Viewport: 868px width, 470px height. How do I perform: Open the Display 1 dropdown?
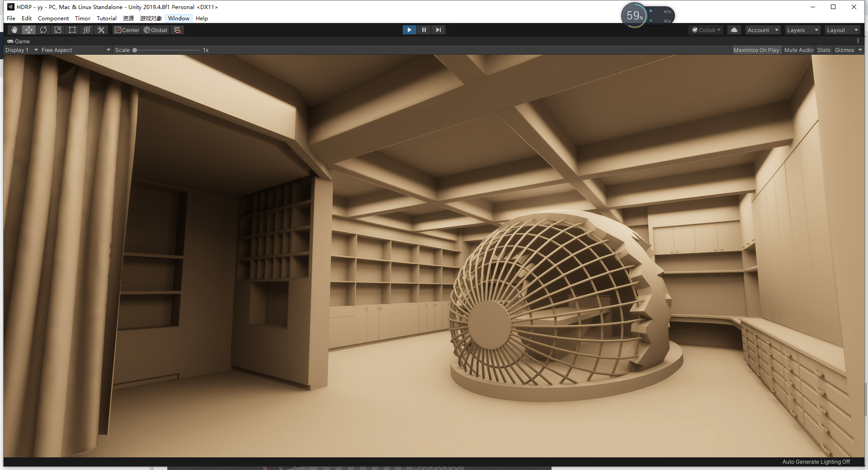tap(21, 50)
